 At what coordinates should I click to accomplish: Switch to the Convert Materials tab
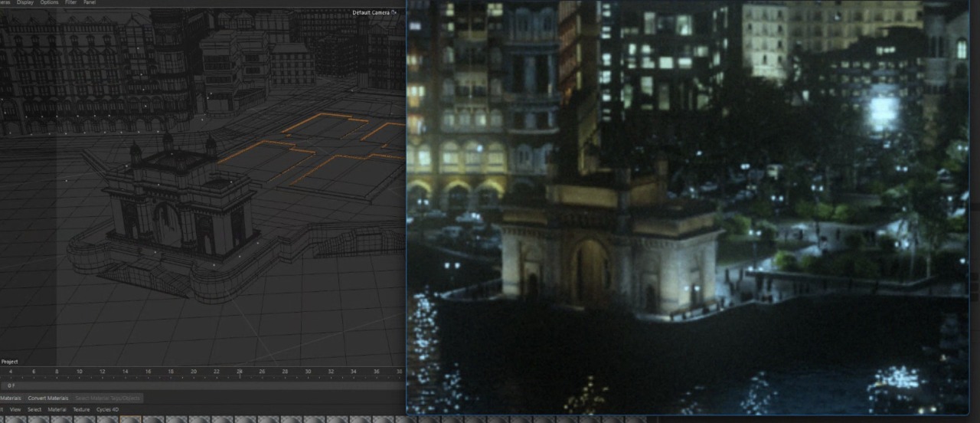[x=48, y=398]
